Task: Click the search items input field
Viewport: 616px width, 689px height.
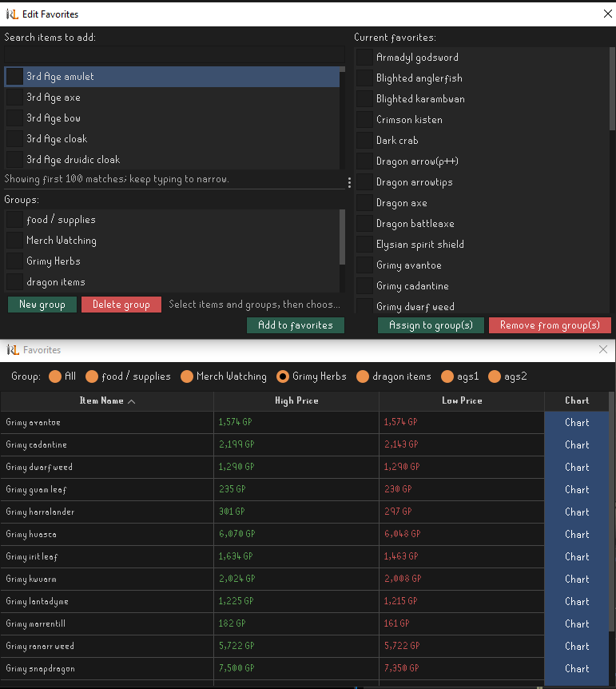Action: pyautogui.click(x=174, y=54)
